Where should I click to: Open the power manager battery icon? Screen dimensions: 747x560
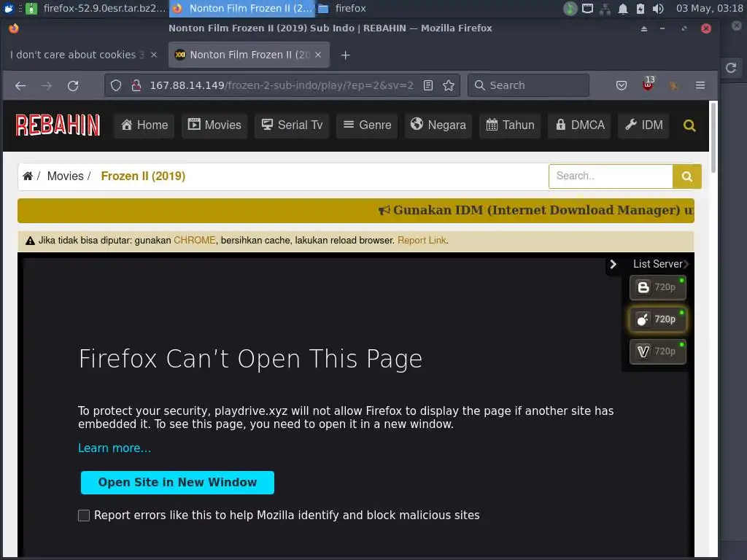point(640,9)
